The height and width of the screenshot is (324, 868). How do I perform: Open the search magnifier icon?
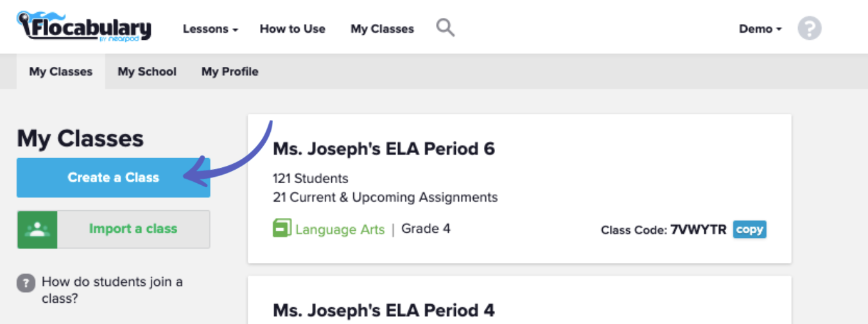445,28
